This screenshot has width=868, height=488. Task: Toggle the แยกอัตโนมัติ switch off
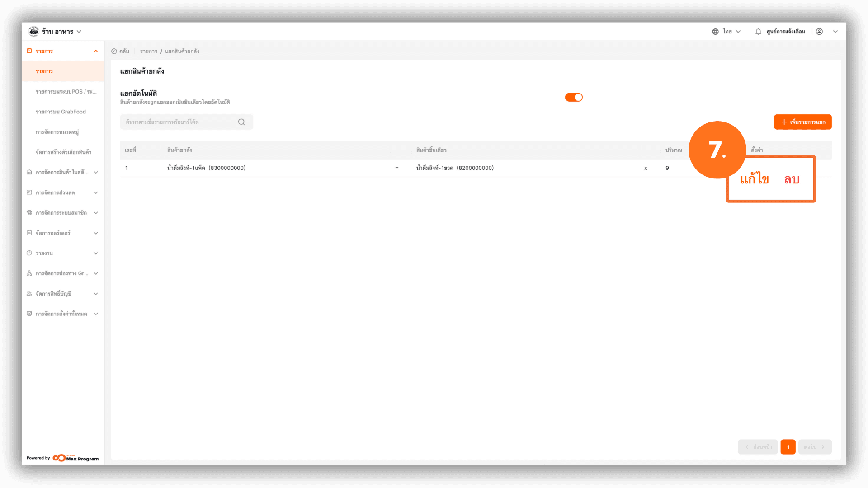(x=574, y=97)
